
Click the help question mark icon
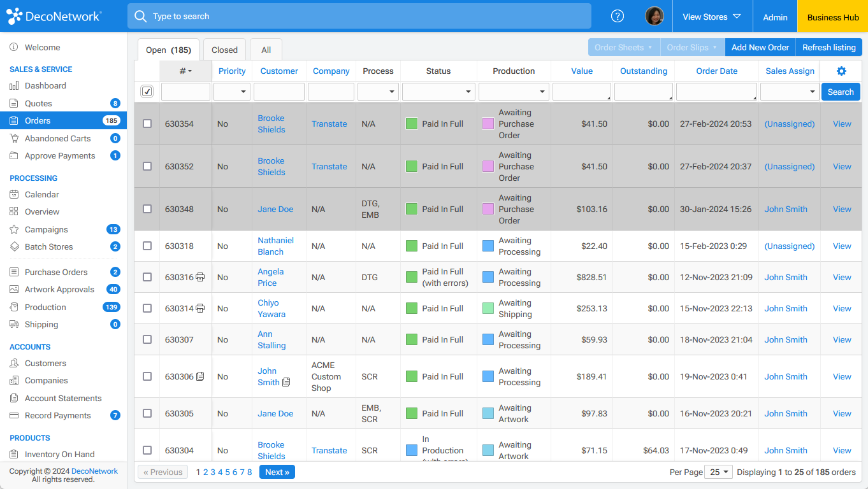(617, 16)
